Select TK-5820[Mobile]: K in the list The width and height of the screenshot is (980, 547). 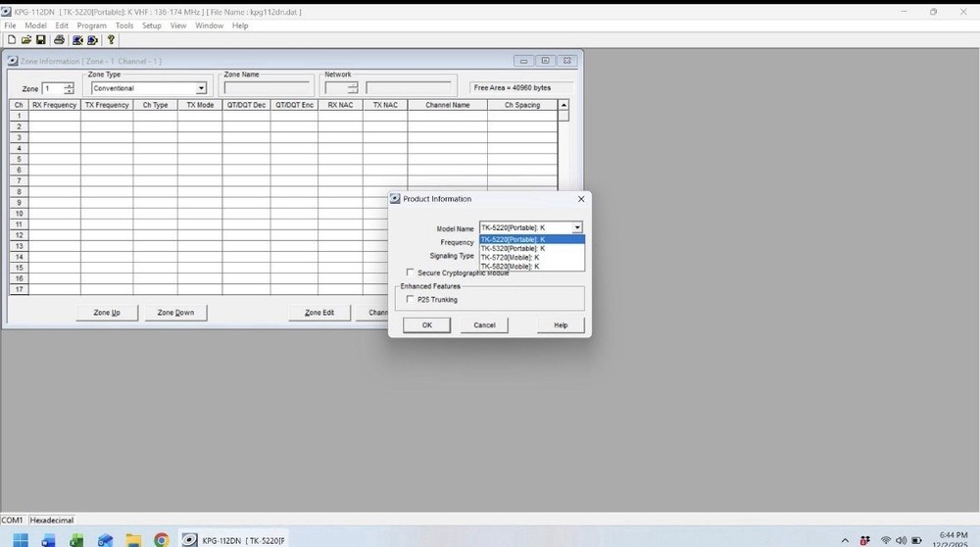click(x=532, y=267)
